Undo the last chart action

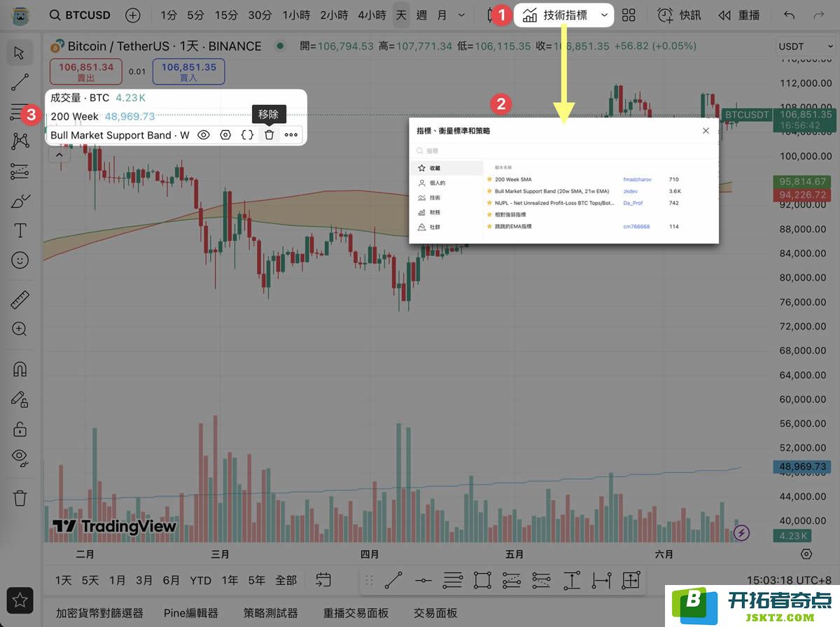790,15
